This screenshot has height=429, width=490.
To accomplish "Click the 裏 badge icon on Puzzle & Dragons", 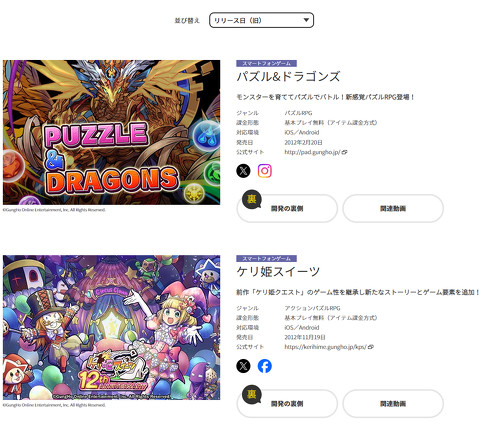I will pyautogui.click(x=251, y=199).
